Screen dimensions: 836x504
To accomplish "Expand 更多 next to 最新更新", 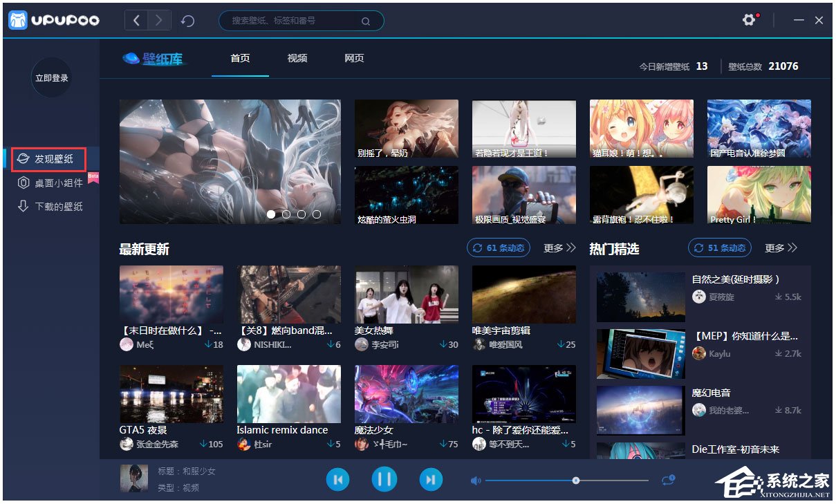I will 559,248.
